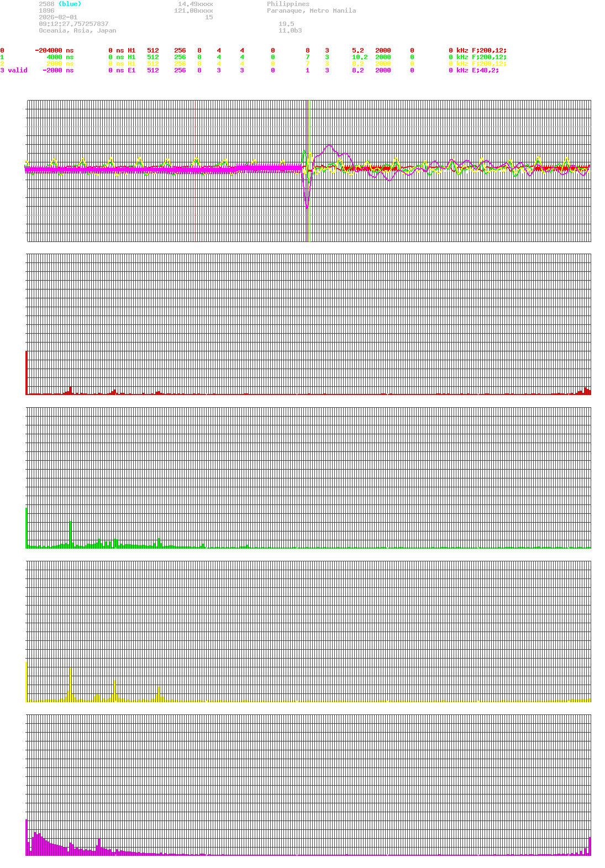Click the magenta channel antenna label 'E1'
This screenshot has width=605, height=868.
point(131,70)
